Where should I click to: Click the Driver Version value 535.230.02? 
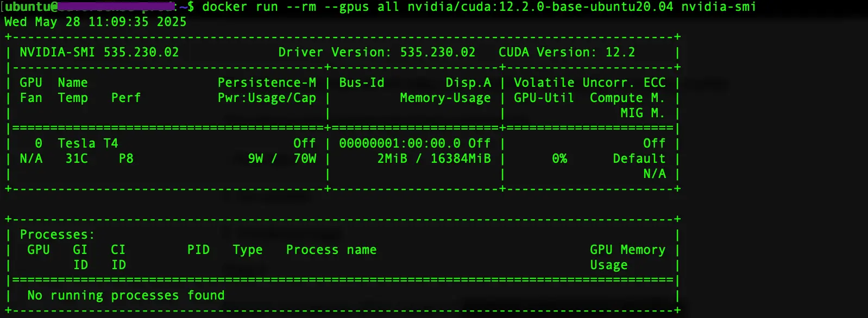pyautogui.click(x=437, y=53)
